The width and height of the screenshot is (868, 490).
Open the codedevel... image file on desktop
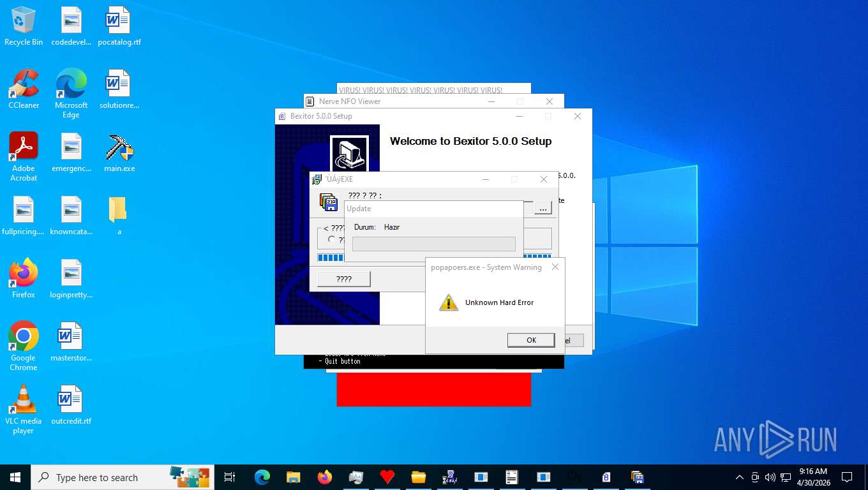[71, 26]
